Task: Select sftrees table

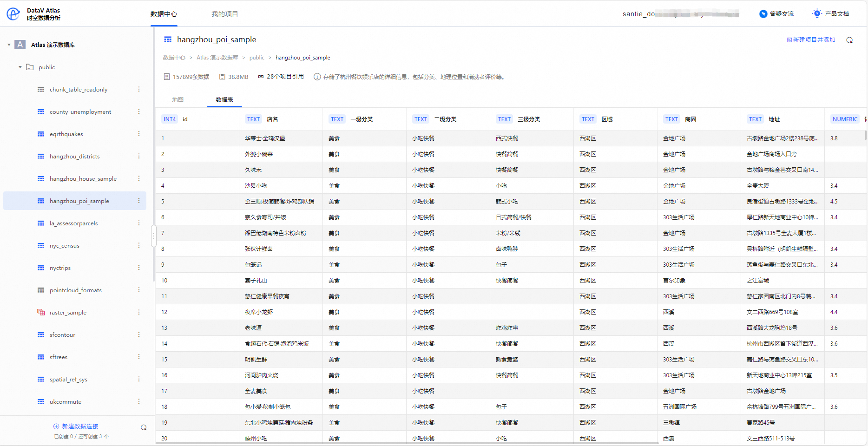Action: tap(59, 357)
